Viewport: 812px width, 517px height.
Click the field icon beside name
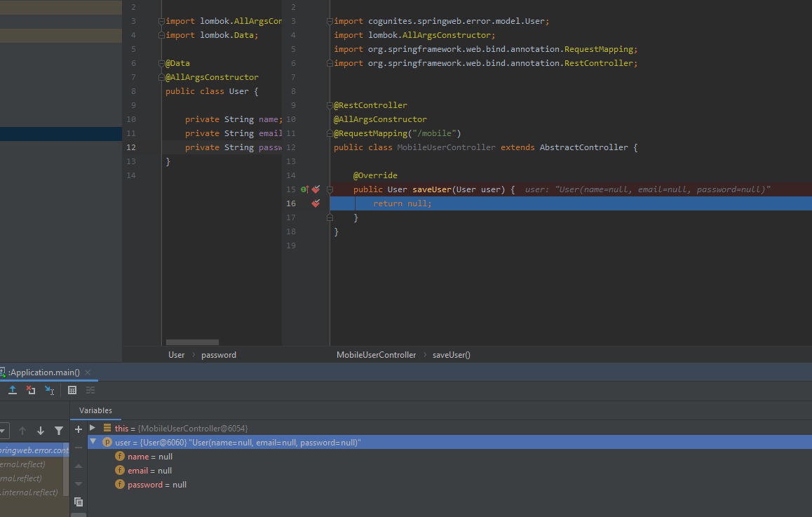[120, 457]
